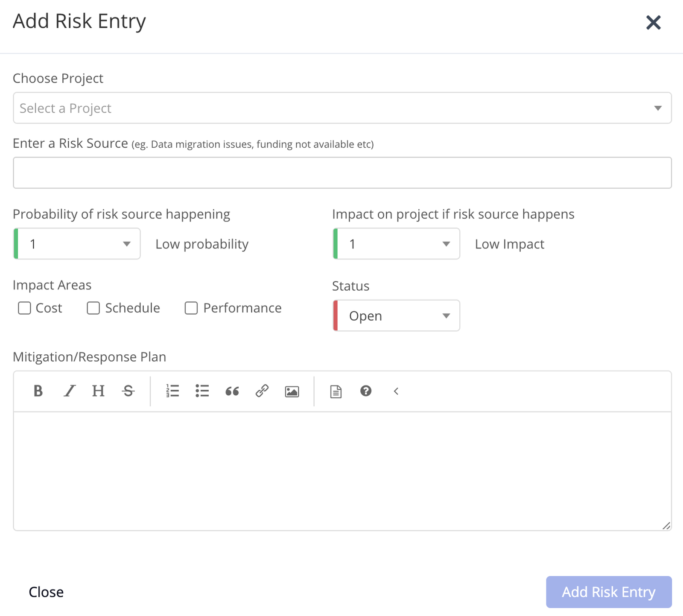Open the editor help guide
This screenshot has height=616, width=683.
366,391
